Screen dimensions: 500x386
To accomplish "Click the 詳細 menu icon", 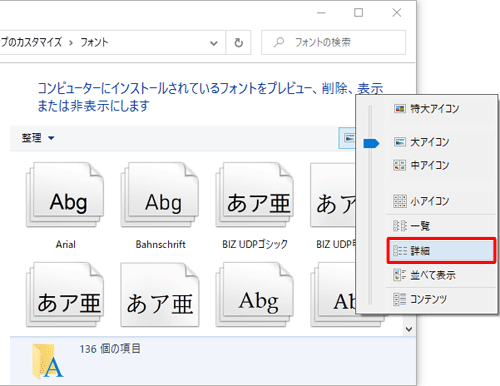I will pos(400,251).
